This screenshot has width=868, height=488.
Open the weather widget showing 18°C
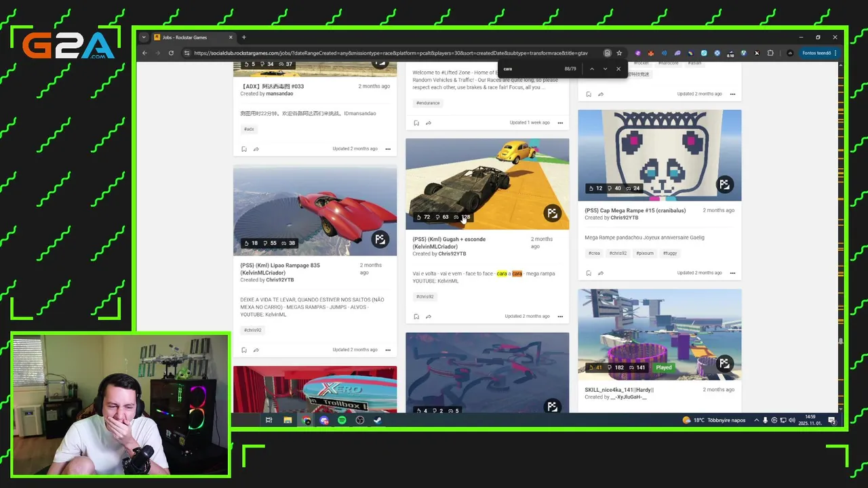pyautogui.click(x=714, y=420)
